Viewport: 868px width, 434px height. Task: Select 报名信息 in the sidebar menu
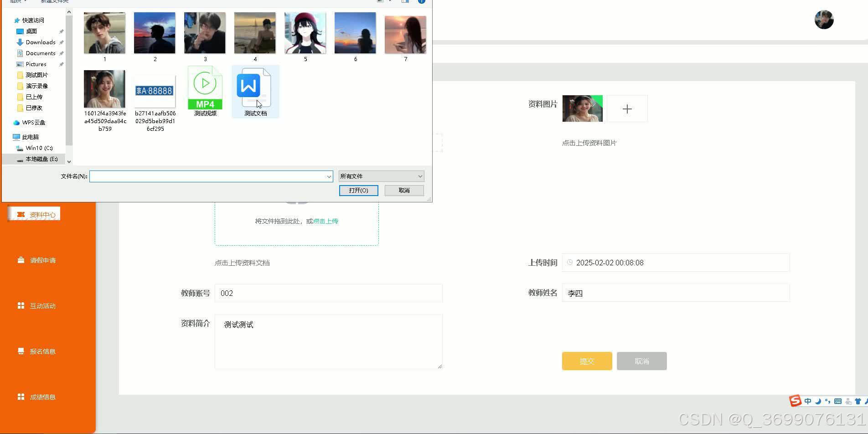pyautogui.click(x=21, y=351)
